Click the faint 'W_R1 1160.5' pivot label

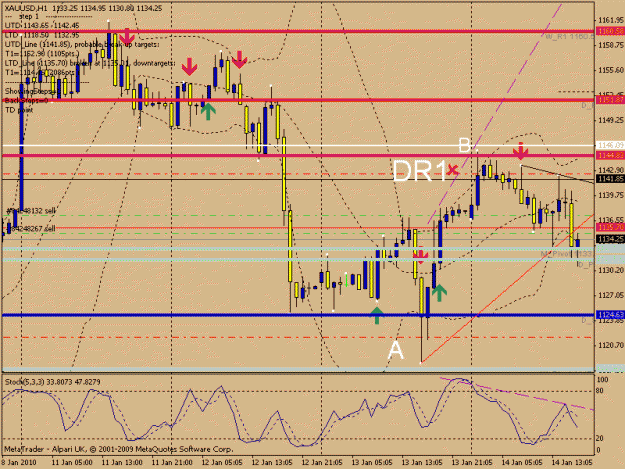[x=570, y=37]
